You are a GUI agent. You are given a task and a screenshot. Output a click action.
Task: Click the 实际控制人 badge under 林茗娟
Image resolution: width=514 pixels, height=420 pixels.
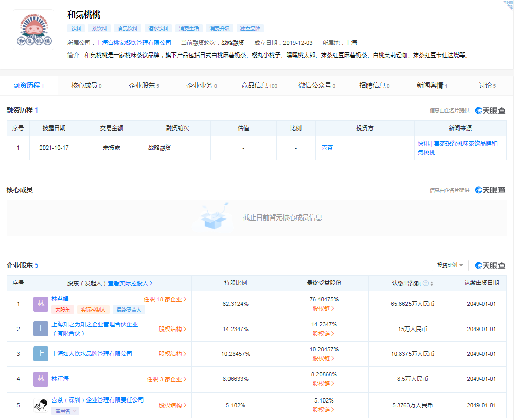click(x=93, y=309)
